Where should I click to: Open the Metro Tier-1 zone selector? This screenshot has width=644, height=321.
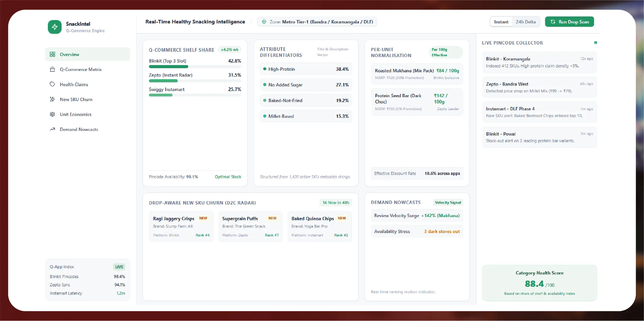pyautogui.click(x=317, y=22)
